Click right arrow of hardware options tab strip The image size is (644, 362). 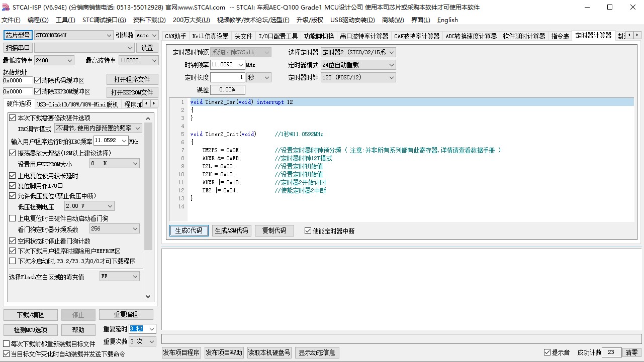point(154,103)
